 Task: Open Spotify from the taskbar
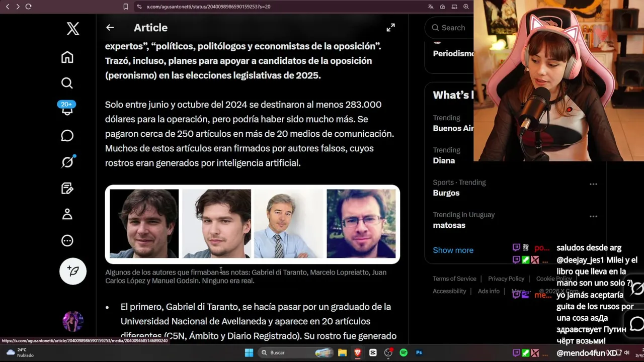[404, 352]
